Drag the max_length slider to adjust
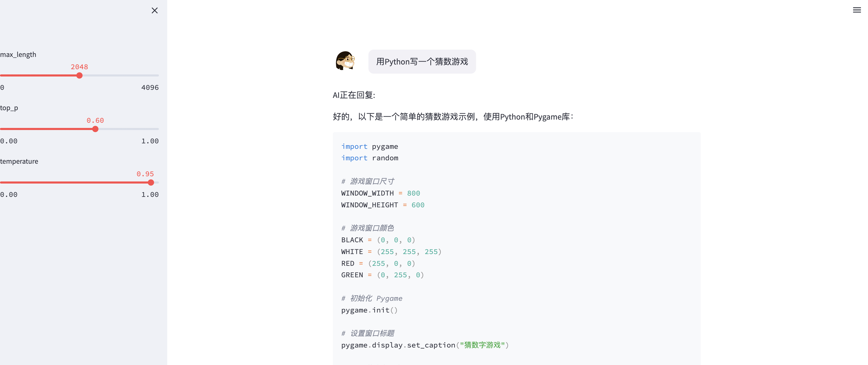 pyautogui.click(x=80, y=75)
